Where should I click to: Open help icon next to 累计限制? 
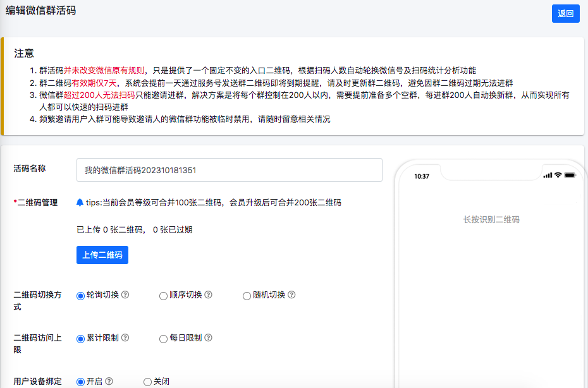[125, 338]
